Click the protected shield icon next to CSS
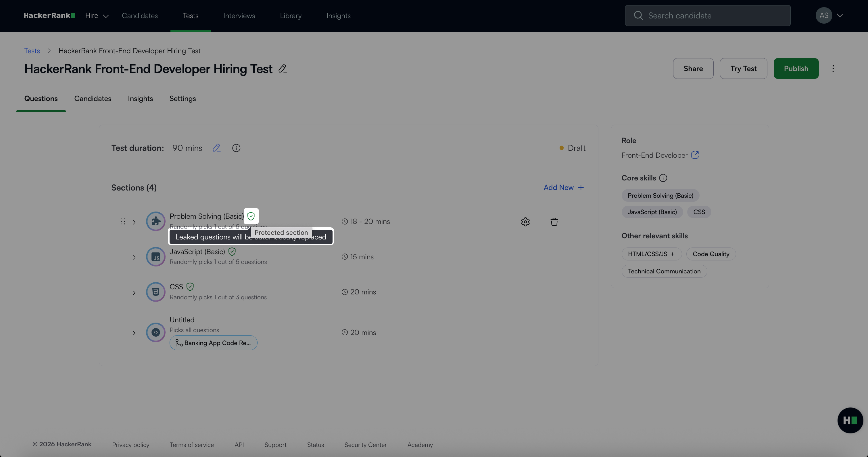This screenshot has width=868, height=457. (190, 287)
